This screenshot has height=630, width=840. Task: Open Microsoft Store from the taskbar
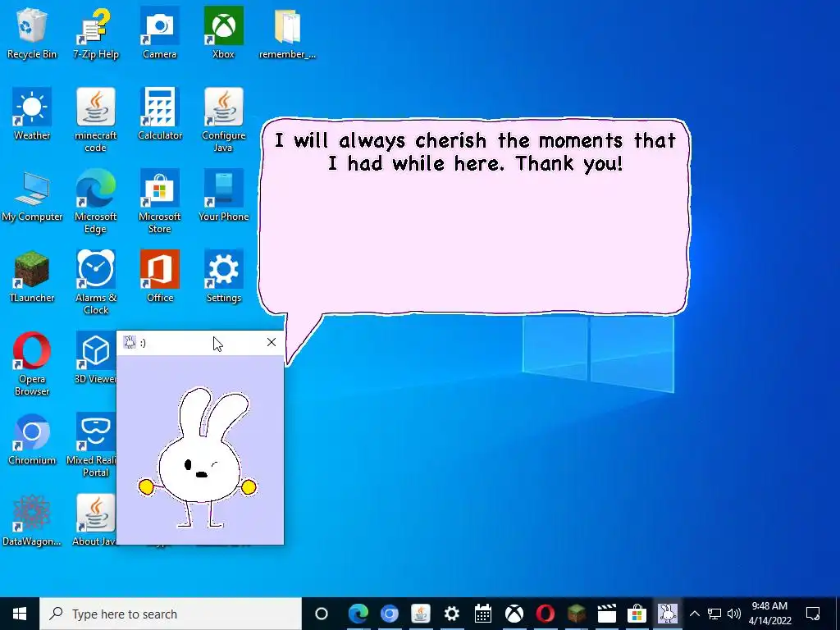click(x=637, y=614)
